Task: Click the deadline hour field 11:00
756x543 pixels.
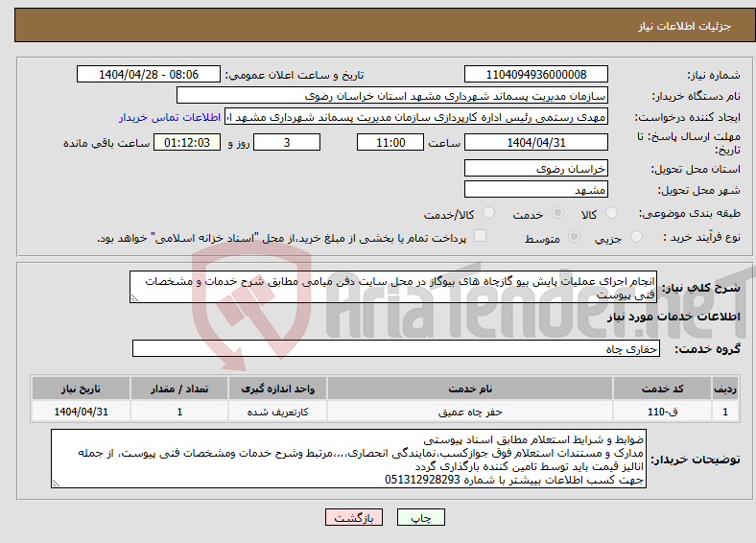Action: click(x=390, y=143)
